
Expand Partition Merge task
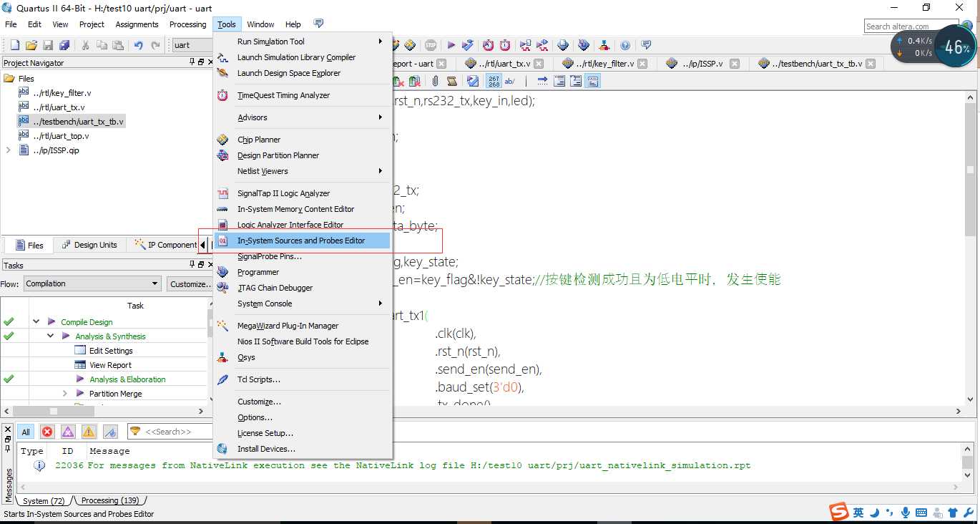click(x=65, y=394)
